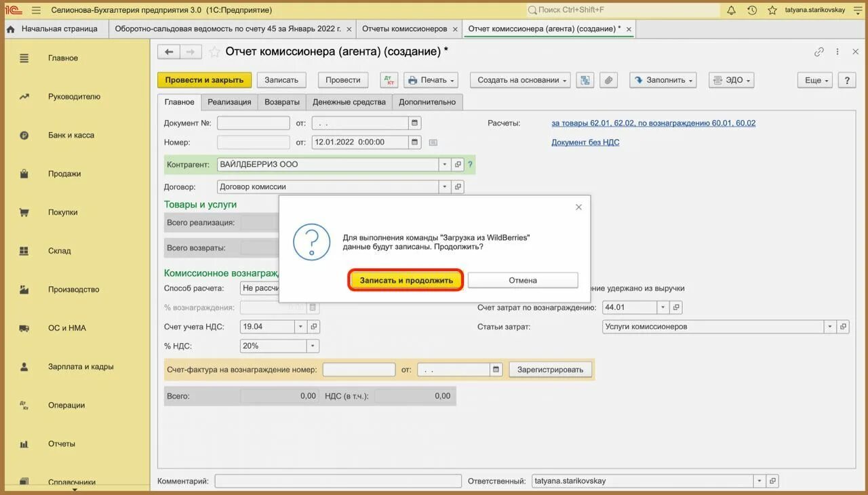Screen dimensions: 868x495
Task: Open three-dot more options icon
Action: [x=837, y=52]
